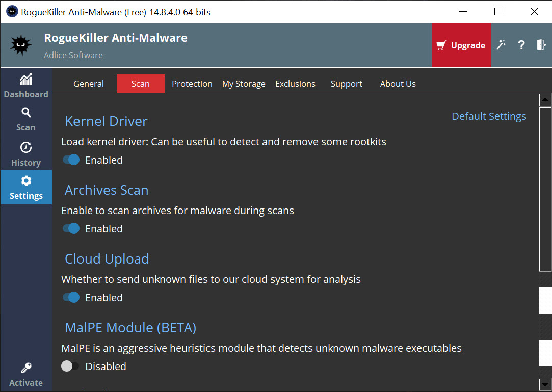Disable the Kernel Driver toggle
This screenshot has width=552, height=392.
point(71,160)
